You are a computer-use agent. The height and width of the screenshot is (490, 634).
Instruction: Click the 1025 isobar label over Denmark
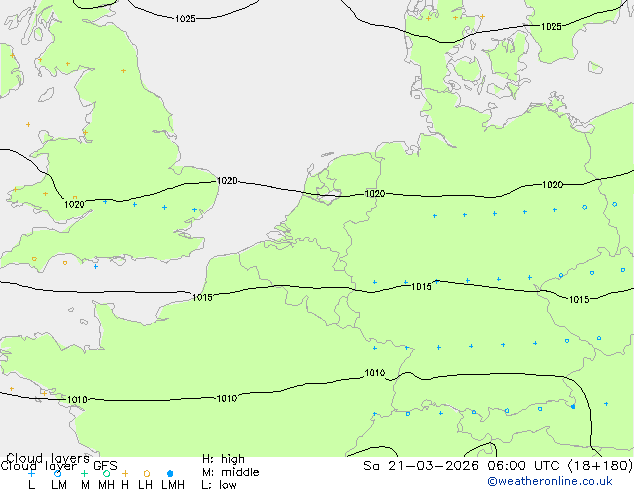pyautogui.click(x=551, y=27)
